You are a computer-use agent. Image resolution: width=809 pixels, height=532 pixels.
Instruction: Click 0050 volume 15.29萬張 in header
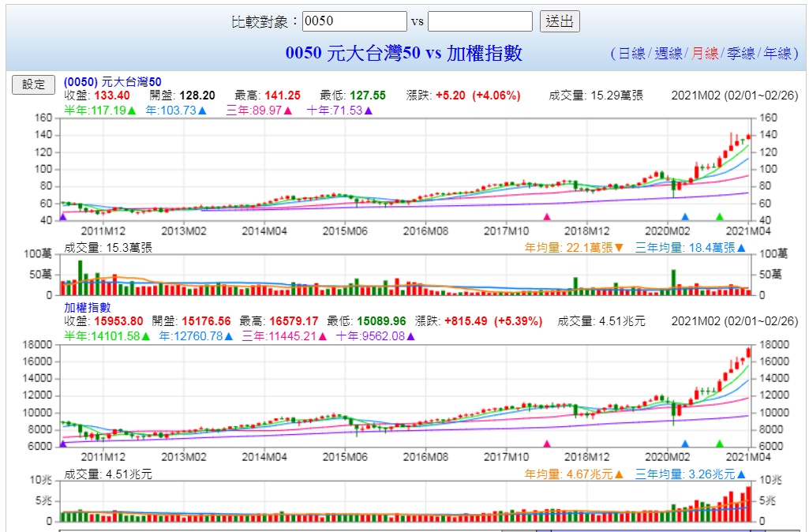(x=617, y=96)
